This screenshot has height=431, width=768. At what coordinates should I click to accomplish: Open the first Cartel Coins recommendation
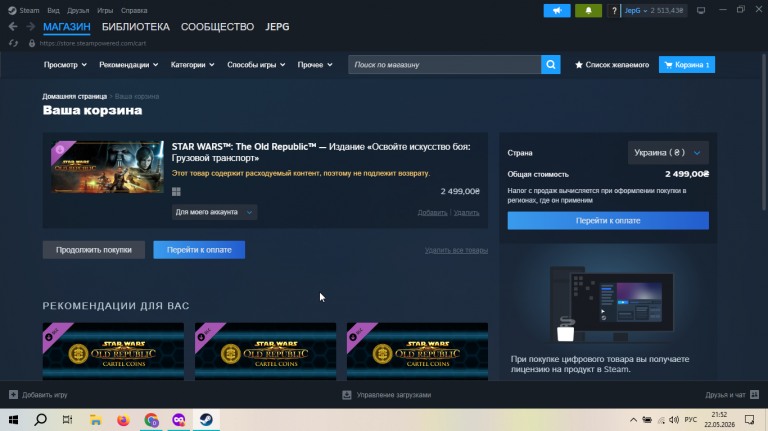113,351
